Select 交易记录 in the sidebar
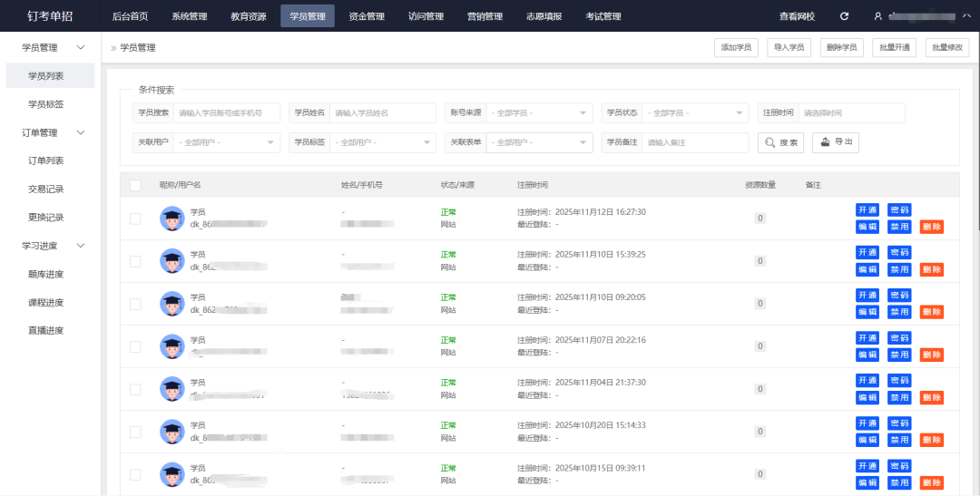980x496 pixels. pyautogui.click(x=45, y=189)
